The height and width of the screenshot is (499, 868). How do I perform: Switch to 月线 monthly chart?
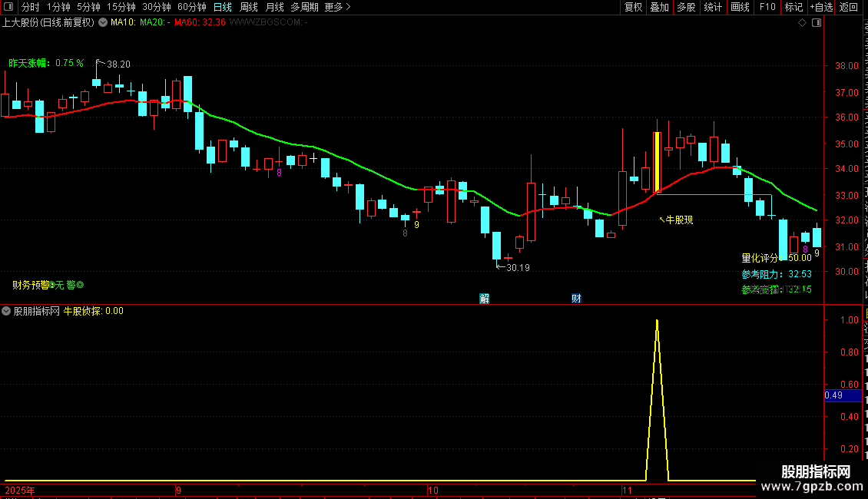(x=274, y=7)
